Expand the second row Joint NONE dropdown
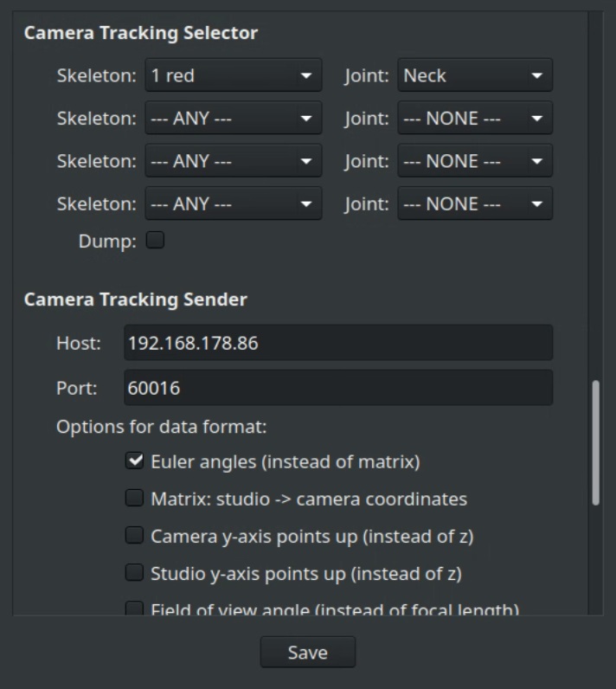 pyautogui.click(x=474, y=119)
